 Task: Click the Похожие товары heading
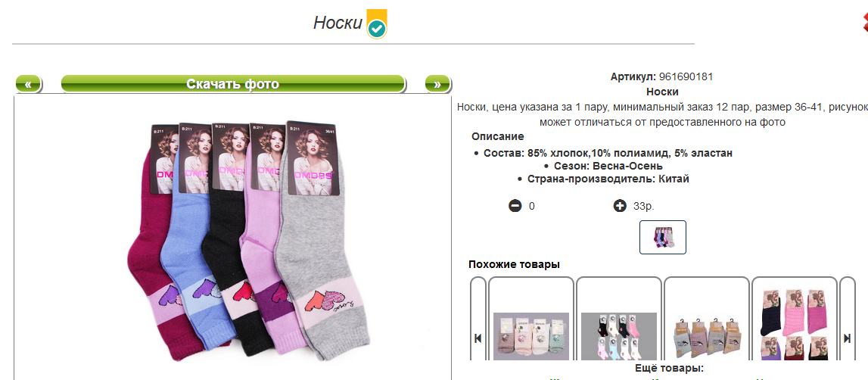(x=515, y=265)
